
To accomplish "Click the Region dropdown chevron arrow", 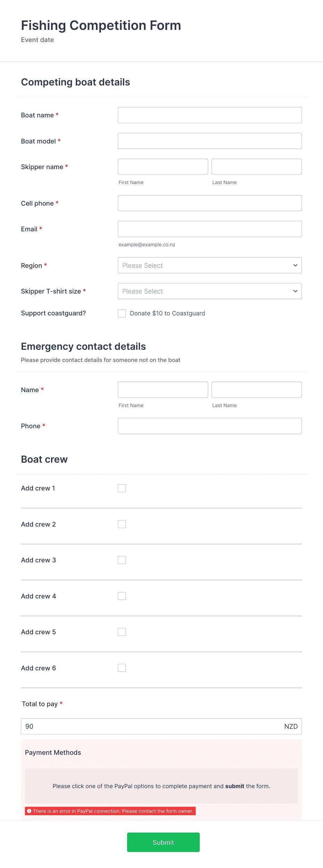I will pos(295,265).
